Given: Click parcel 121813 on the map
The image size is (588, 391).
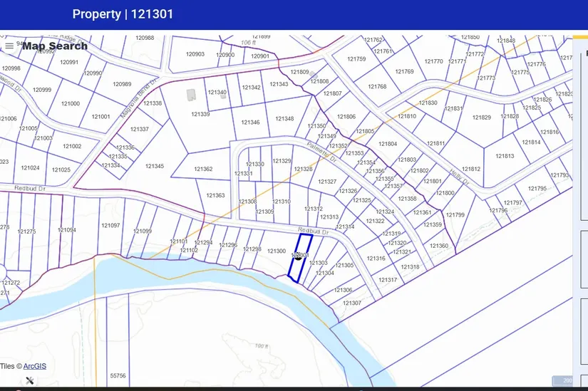Looking at the screenshot, I should (505, 156).
